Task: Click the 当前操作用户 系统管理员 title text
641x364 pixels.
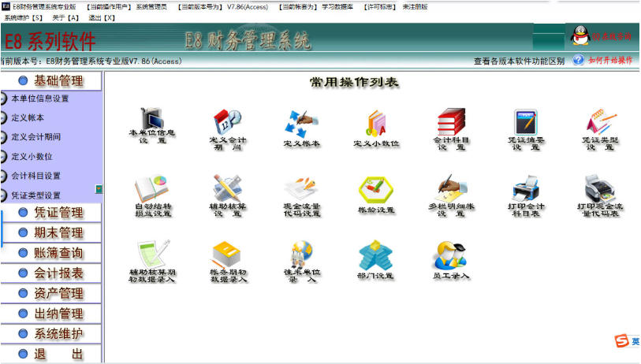Action: pos(127,7)
